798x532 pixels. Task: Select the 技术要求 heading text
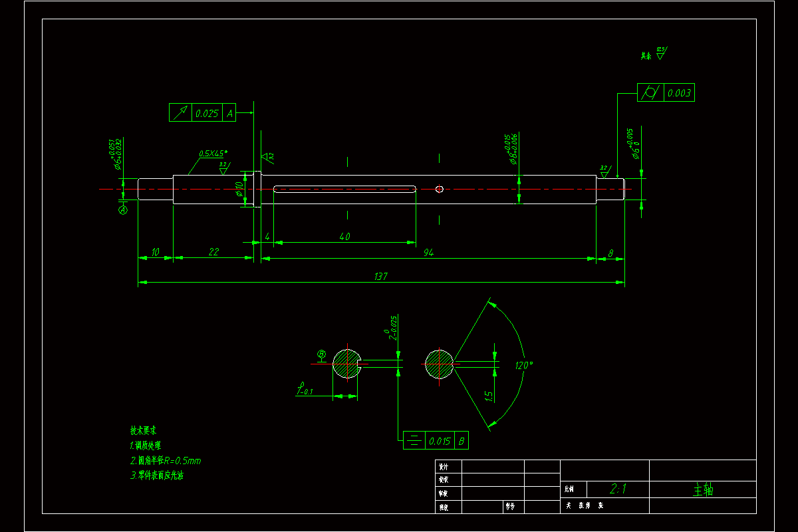coord(143,431)
